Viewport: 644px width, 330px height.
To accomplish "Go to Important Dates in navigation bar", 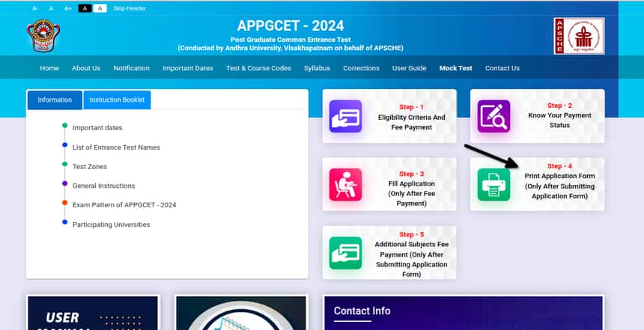I will click(187, 68).
